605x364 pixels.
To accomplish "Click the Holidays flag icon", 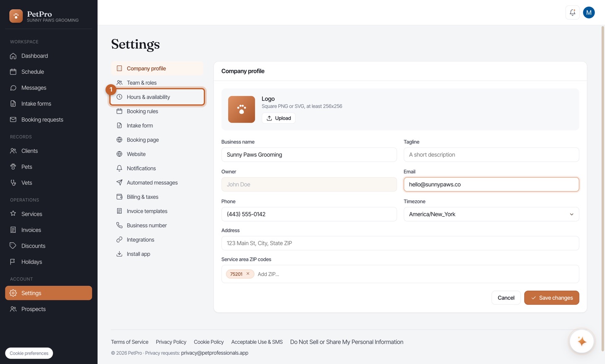I will click(13, 262).
